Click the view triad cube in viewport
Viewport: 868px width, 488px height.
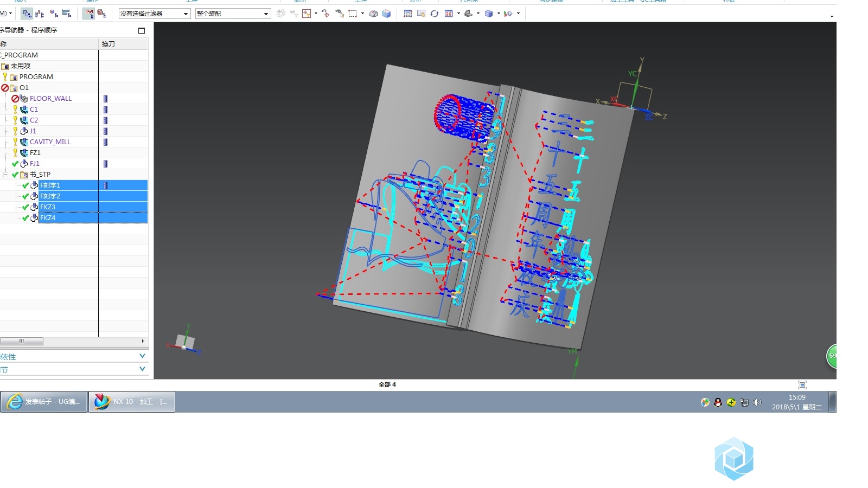(x=184, y=342)
